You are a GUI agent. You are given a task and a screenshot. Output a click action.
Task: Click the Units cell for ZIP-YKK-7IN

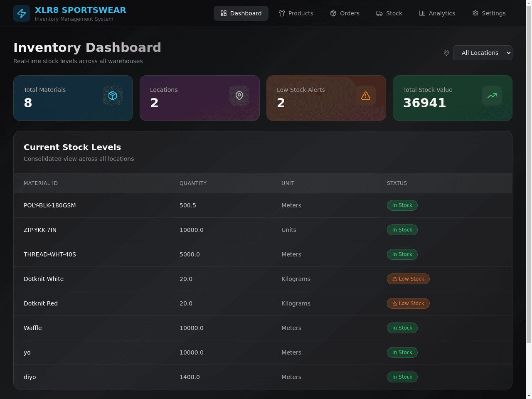[x=289, y=230]
